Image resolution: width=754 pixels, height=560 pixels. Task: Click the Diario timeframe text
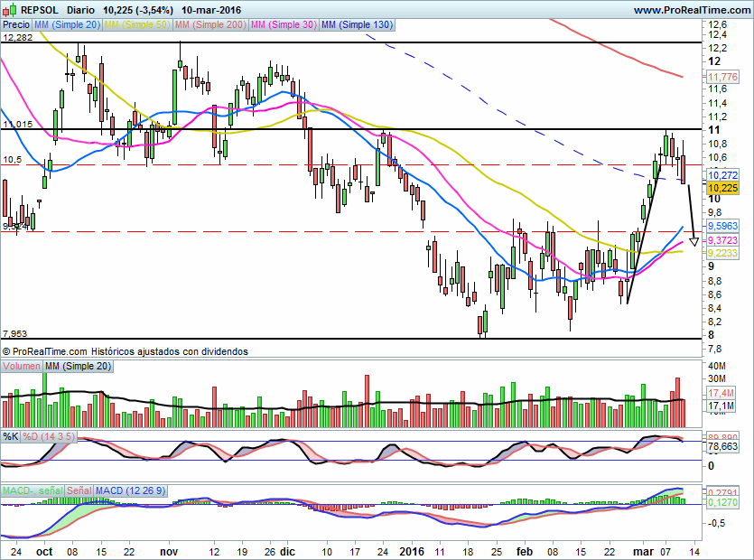coord(80,10)
